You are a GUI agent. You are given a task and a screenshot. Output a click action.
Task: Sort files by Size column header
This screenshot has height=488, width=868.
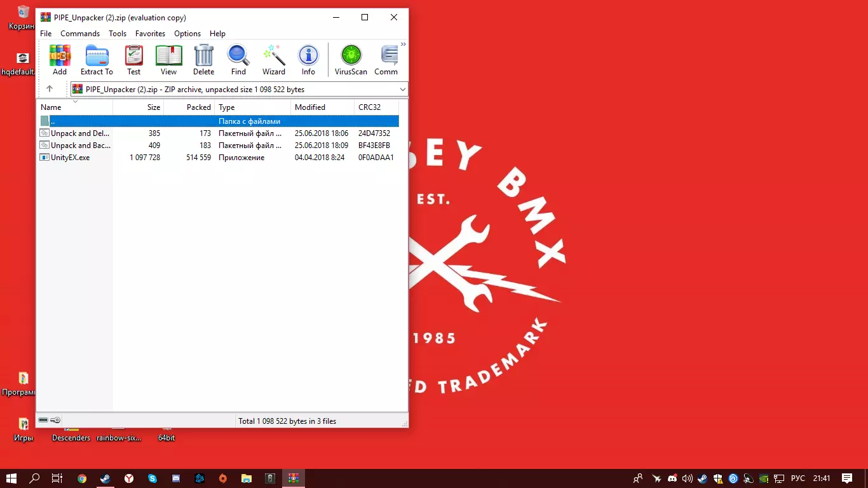[139, 107]
